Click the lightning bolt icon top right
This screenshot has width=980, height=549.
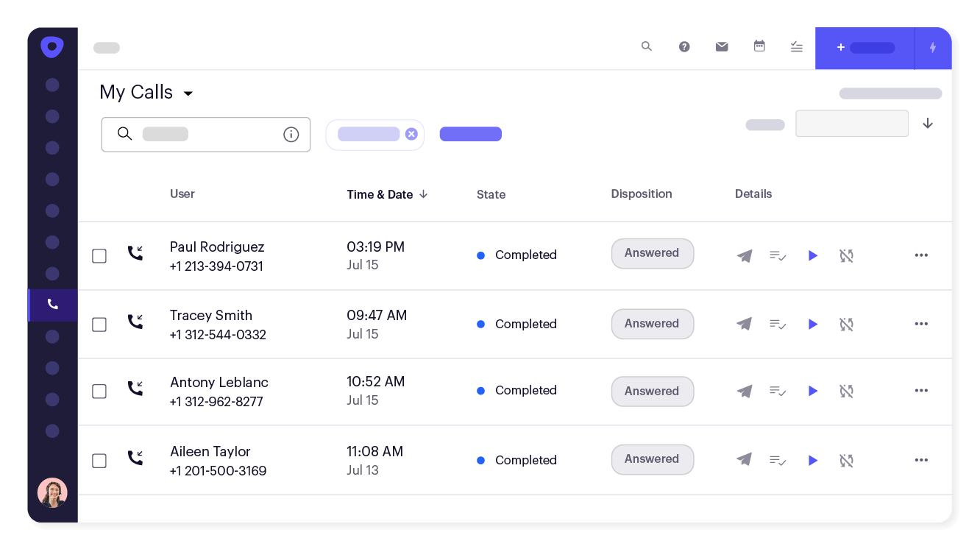coord(933,47)
